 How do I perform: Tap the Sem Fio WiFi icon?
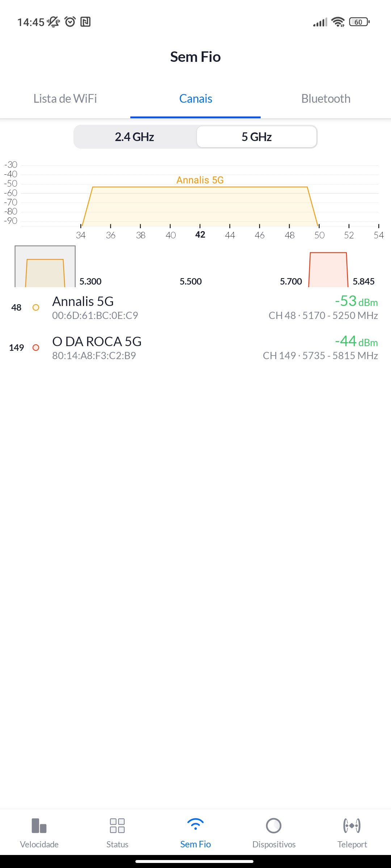(195, 825)
